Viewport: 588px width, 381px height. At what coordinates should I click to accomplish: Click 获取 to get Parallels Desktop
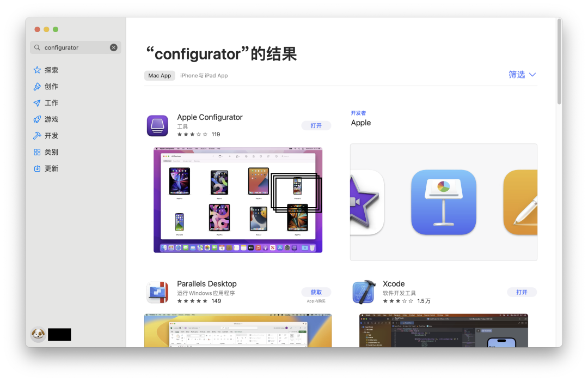[316, 292]
